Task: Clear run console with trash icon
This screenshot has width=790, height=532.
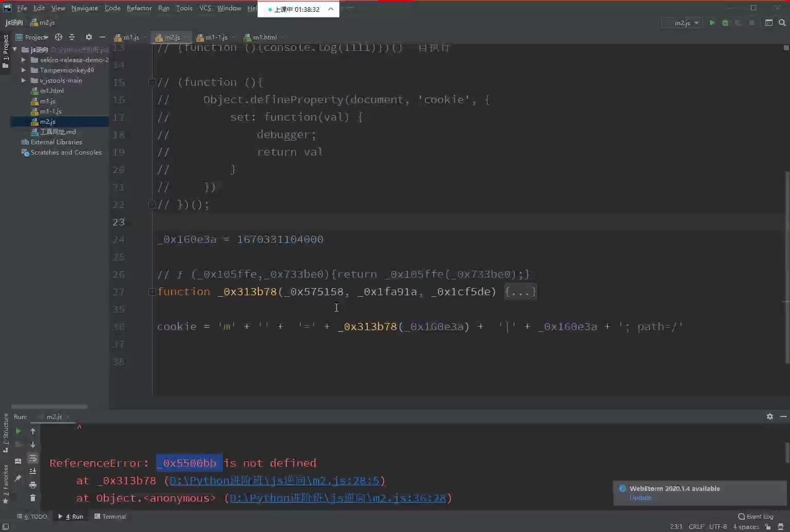Action: tap(33, 498)
